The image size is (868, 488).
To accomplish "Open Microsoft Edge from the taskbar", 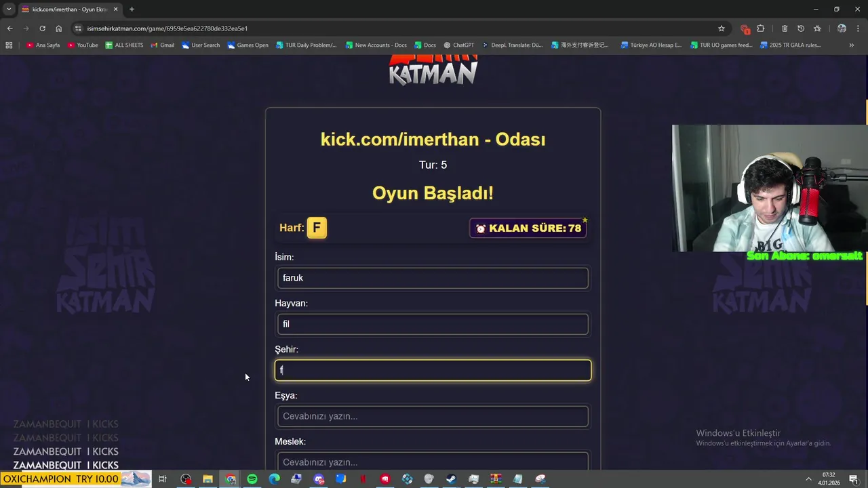I will (x=274, y=479).
